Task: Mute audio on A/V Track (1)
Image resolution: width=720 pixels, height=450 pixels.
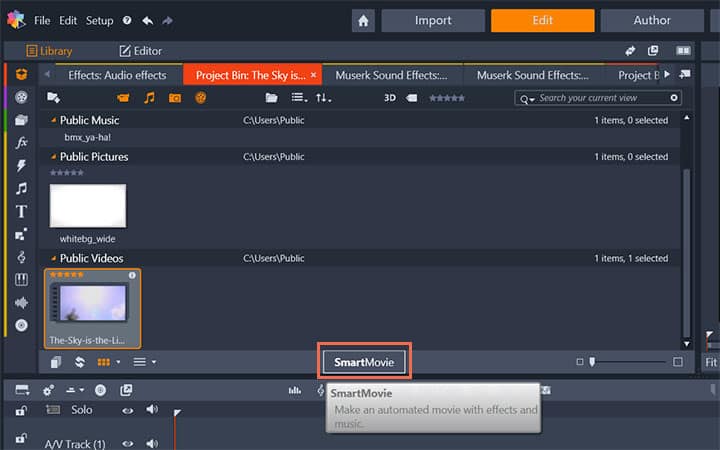Action: click(152, 443)
